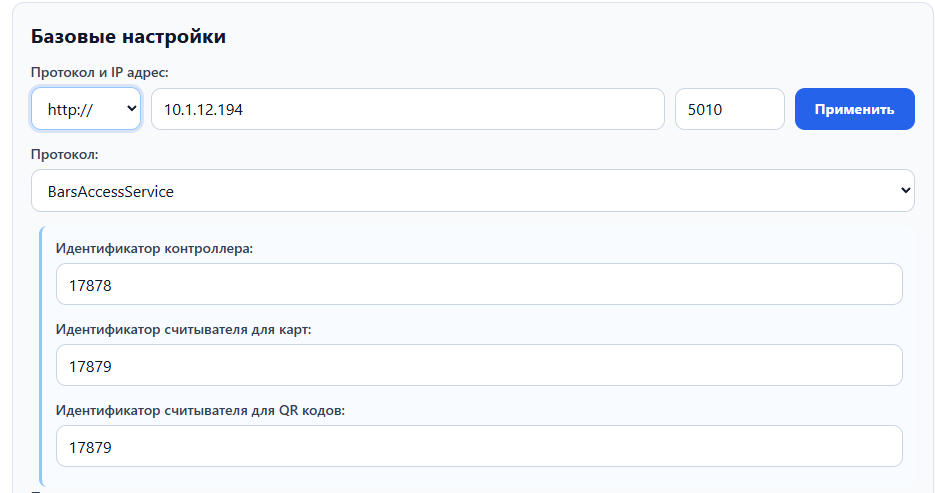Open the http:// protocol scheme dropdown
The image size is (935, 493).
86,109
